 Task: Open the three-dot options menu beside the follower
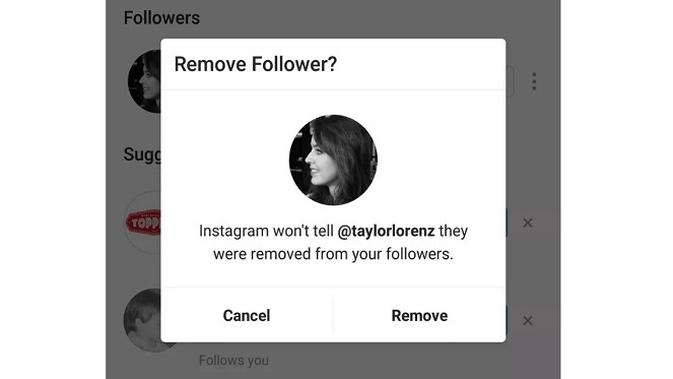(534, 82)
